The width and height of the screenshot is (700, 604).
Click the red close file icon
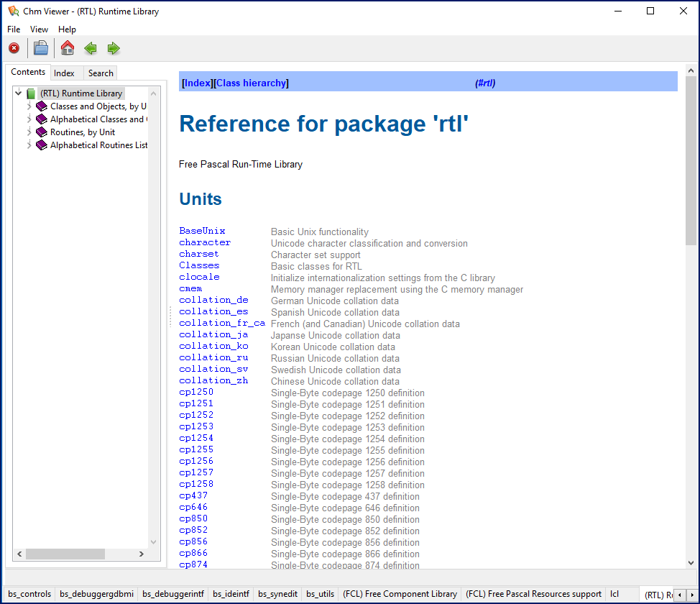tap(14, 47)
